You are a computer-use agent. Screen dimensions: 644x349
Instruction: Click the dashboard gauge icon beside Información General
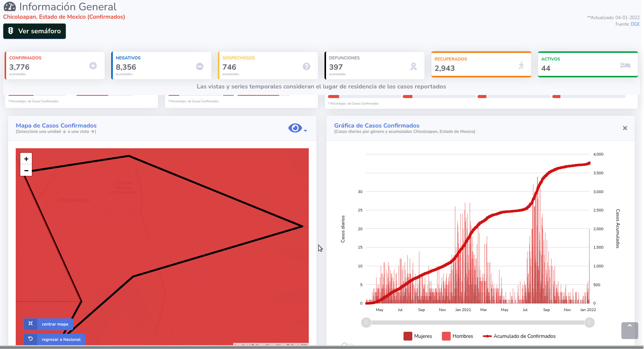click(10, 7)
